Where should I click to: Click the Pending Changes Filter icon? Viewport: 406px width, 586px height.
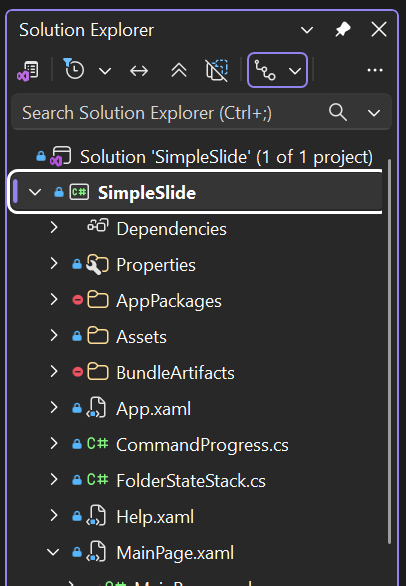pyautogui.click(x=73, y=69)
